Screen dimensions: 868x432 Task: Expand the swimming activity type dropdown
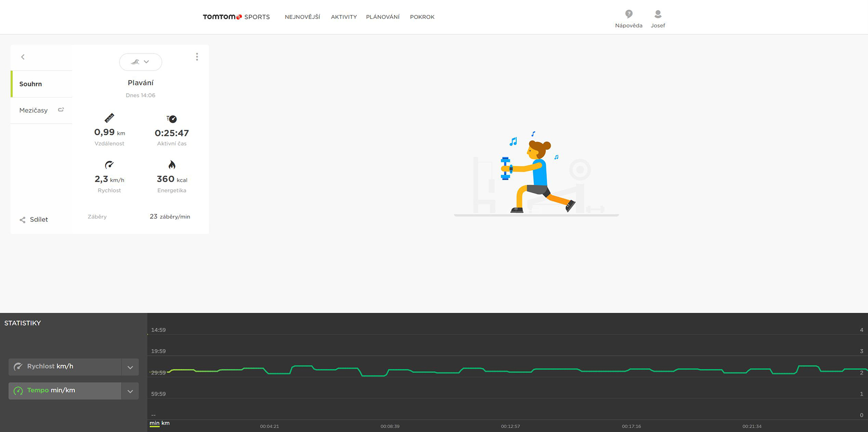140,62
